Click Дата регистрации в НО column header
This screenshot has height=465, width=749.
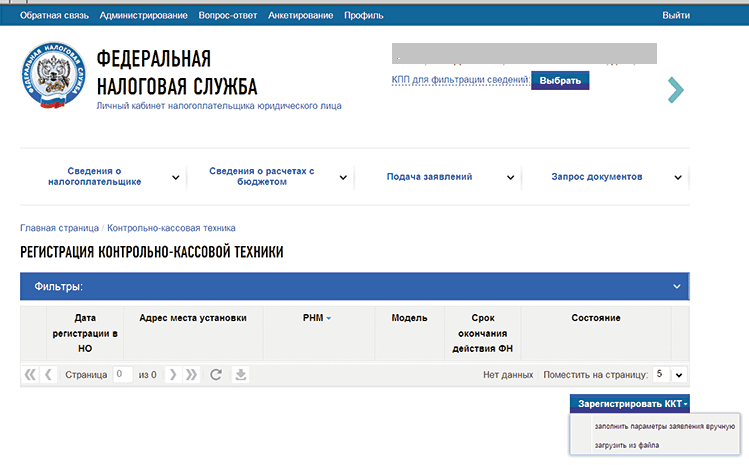pyautogui.click(x=85, y=333)
